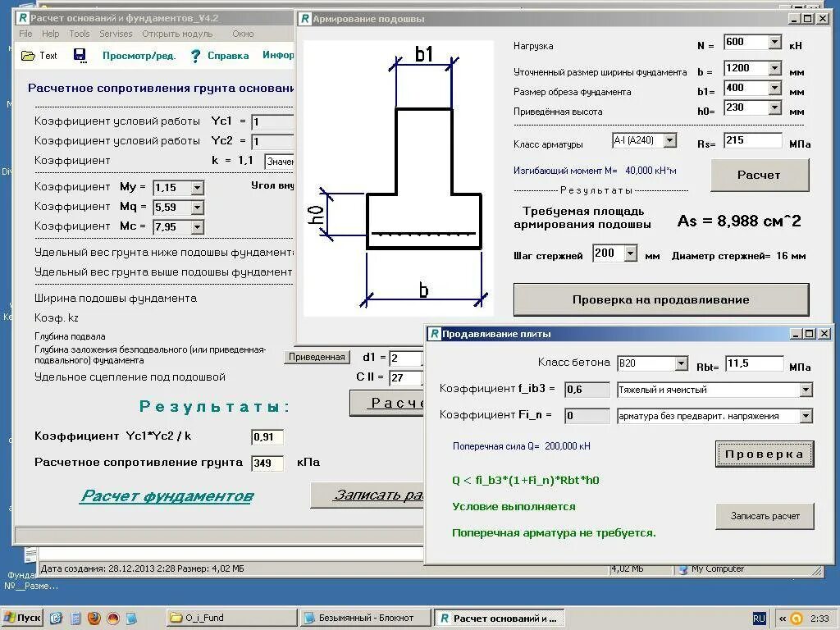The width and height of the screenshot is (840, 630).
Task: Click the Проверка button
Action: pyautogui.click(x=765, y=454)
